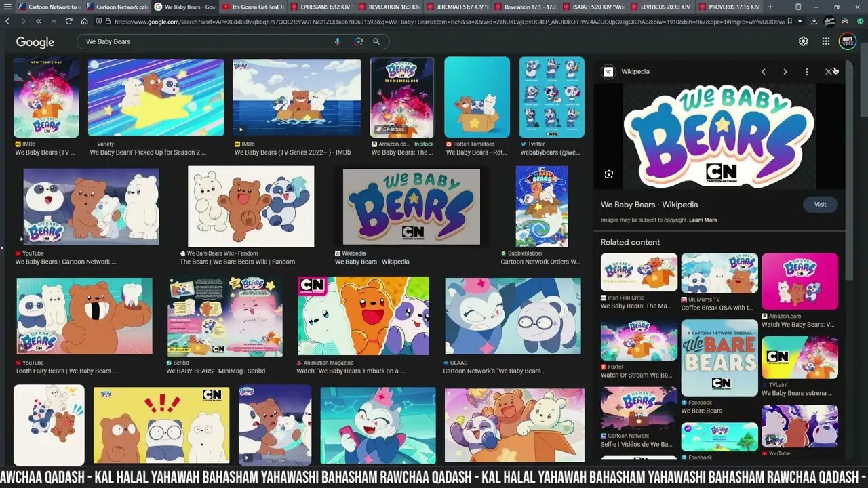Open the Animation Magazine image result

363,316
